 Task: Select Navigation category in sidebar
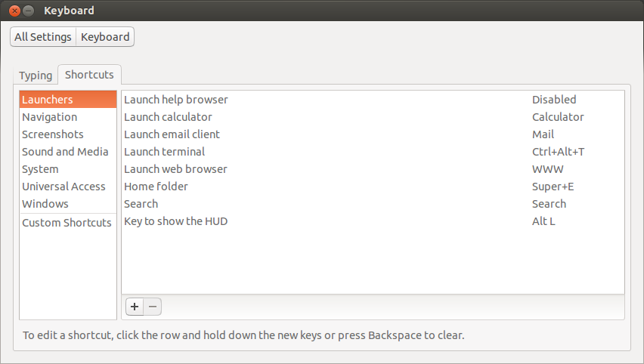point(50,117)
